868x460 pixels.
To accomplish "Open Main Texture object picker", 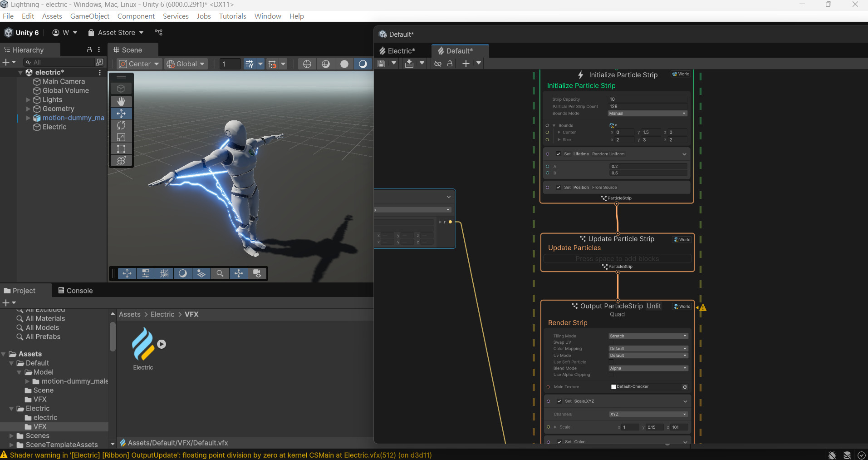I will pyautogui.click(x=685, y=387).
